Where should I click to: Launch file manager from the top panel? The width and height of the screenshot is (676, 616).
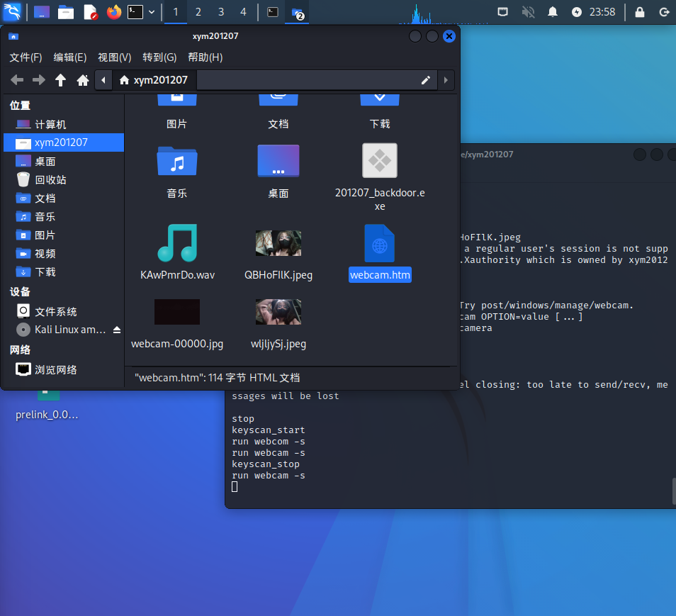66,12
